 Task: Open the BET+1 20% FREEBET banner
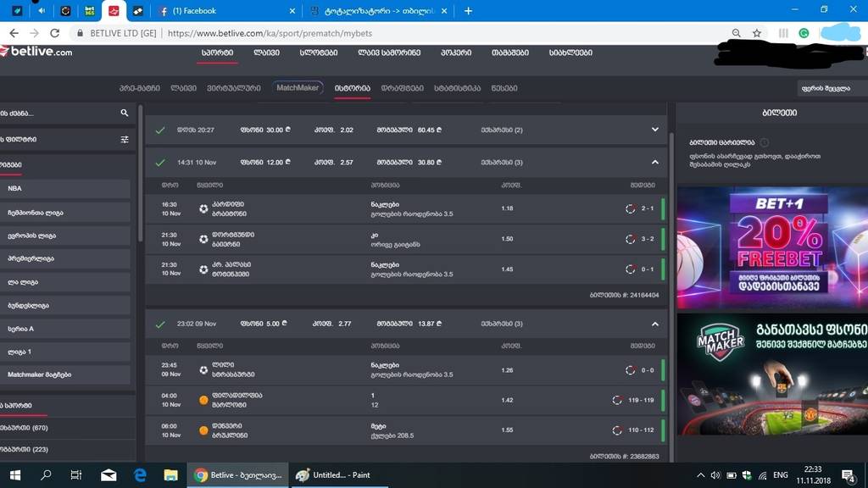[x=772, y=248]
